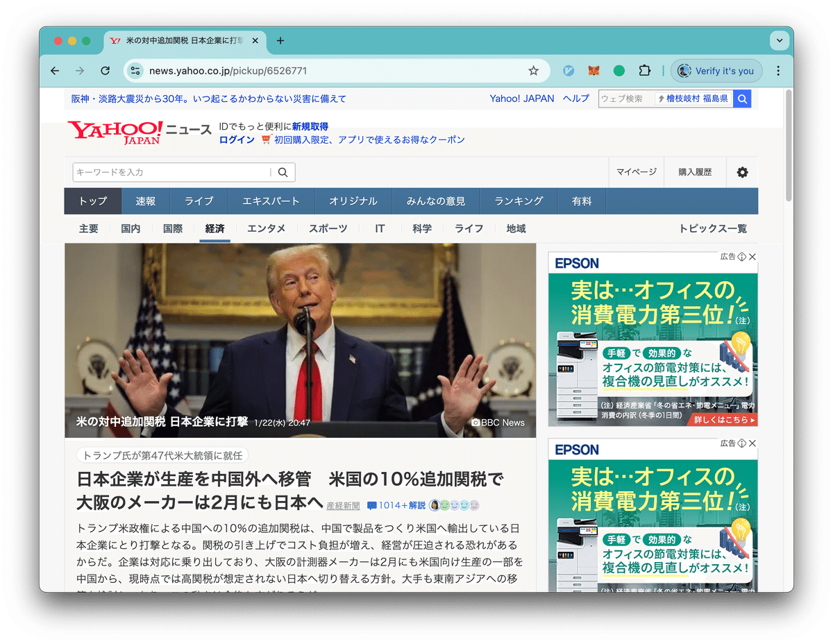Viewport: 833px width, 644px height.
Task: Click the トランプ氏が第47代米大統領に就任 tag
Action: 162,456
